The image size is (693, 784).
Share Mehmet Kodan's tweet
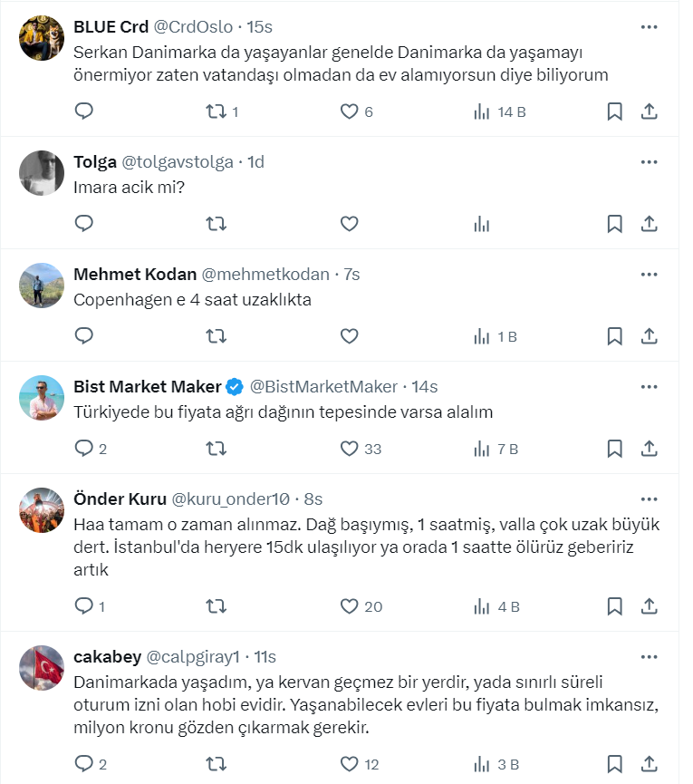[x=649, y=336]
